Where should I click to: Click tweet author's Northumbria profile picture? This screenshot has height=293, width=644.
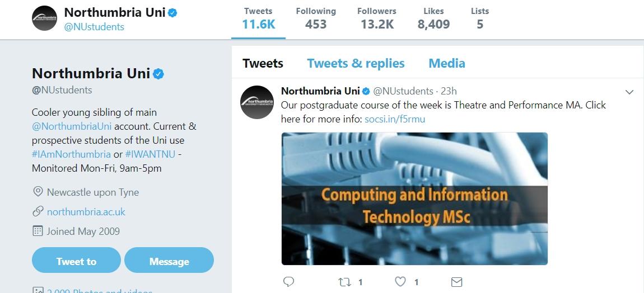pyautogui.click(x=257, y=102)
